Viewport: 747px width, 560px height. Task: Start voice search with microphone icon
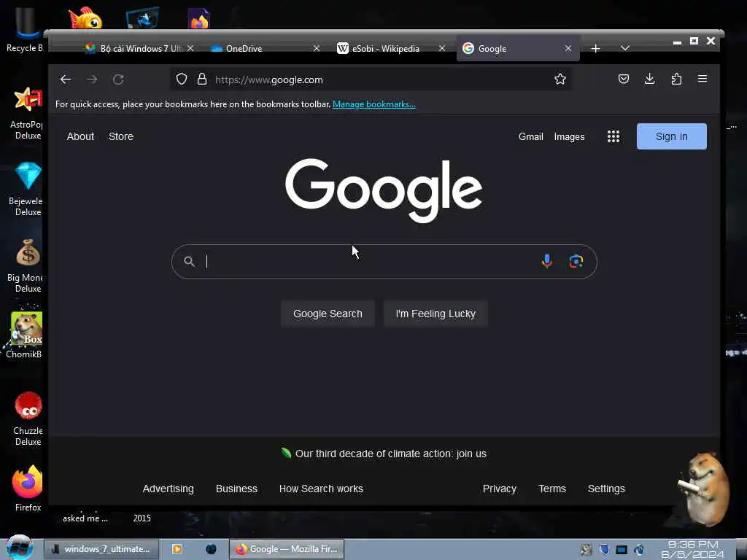547,261
